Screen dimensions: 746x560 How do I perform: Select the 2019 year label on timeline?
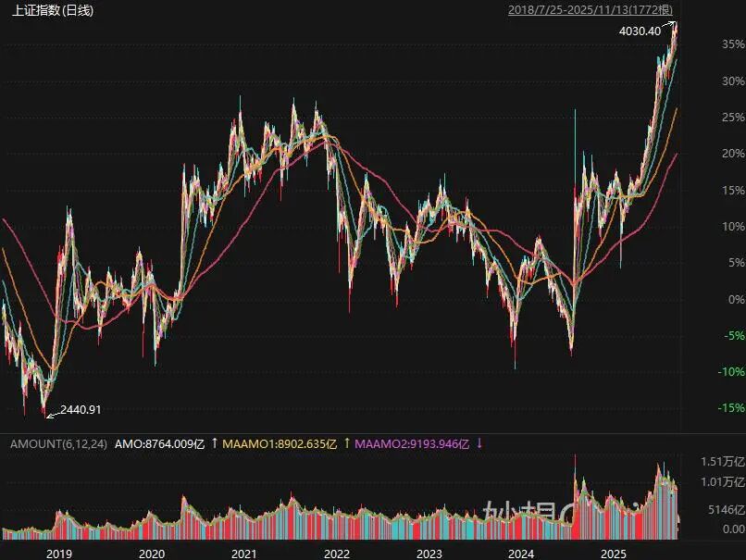tap(58, 552)
